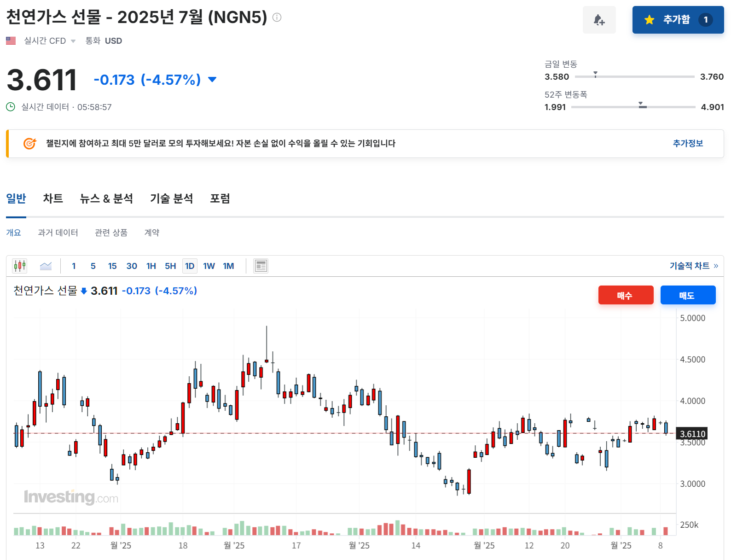
Task: Enable the 1W timeframe view
Action: coord(209,266)
